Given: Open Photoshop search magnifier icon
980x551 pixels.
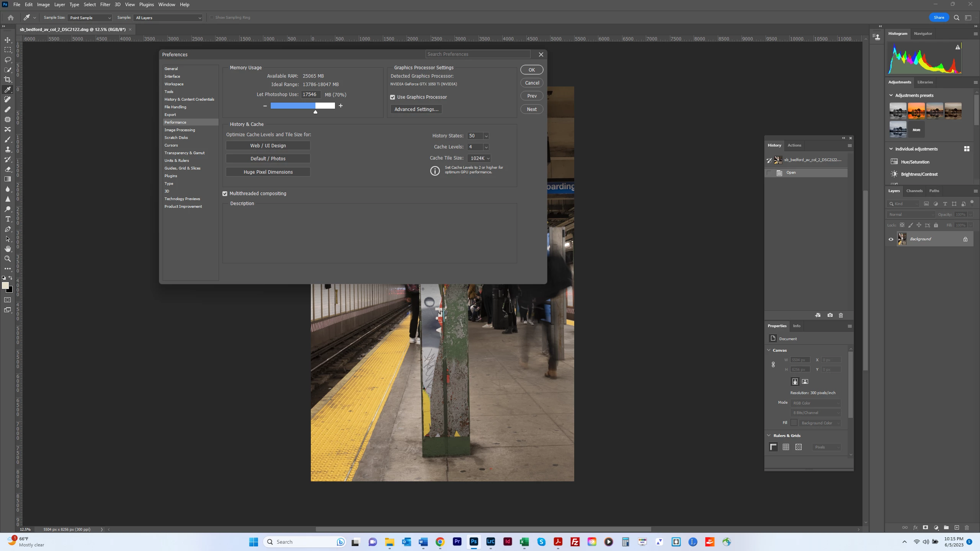Looking at the screenshot, I should (956, 18).
